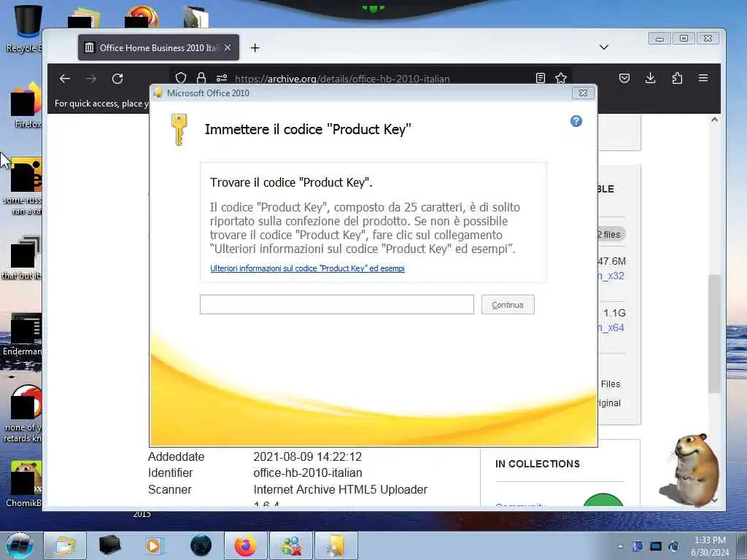This screenshot has height=560, width=747.
Task: Reload the page in Firefox
Action: tap(117, 79)
